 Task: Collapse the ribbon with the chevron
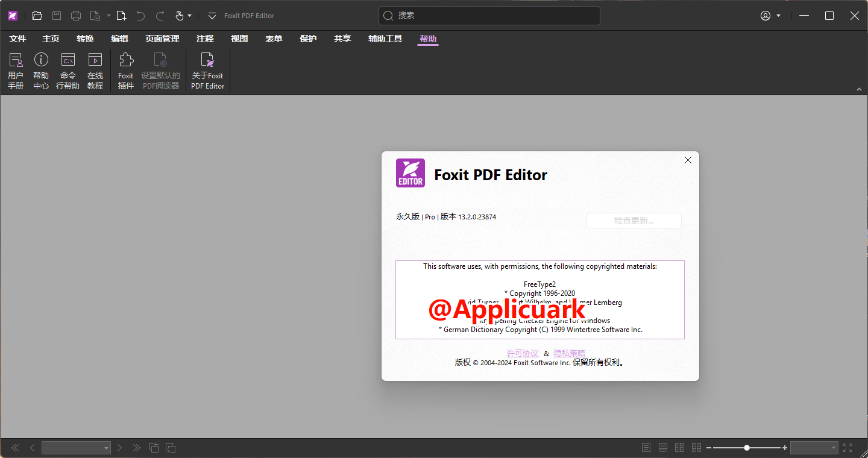(x=859, y=89)
